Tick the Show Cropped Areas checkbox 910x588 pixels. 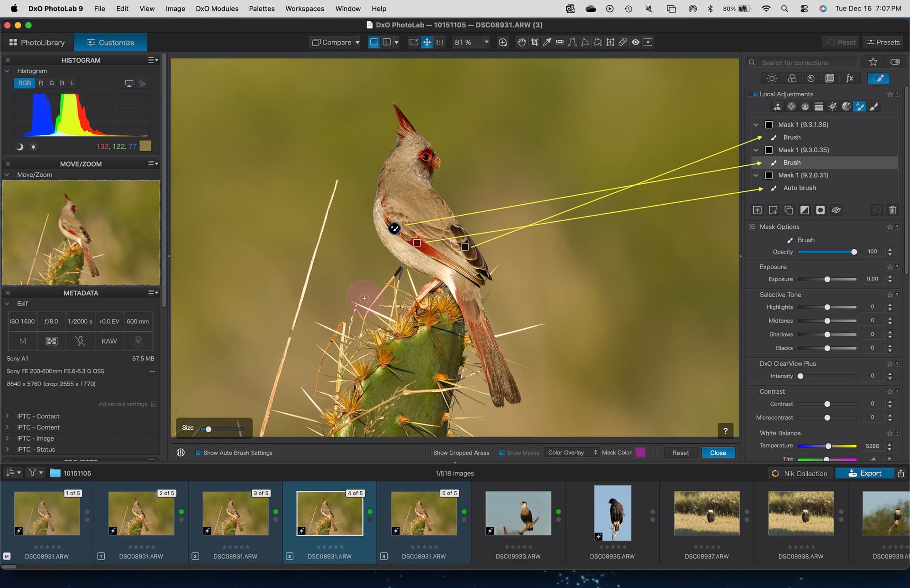[428, 453]
